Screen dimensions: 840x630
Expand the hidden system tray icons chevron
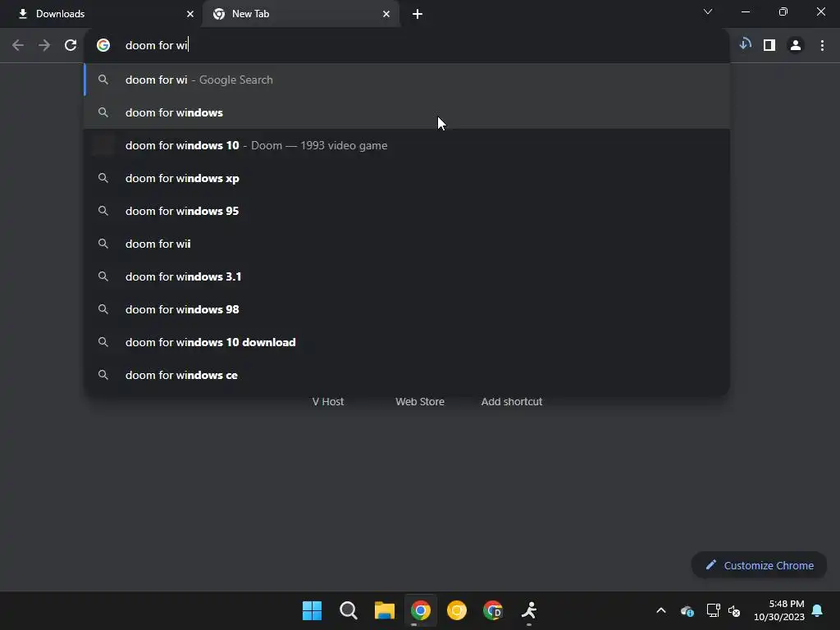[x=661, y=610]
